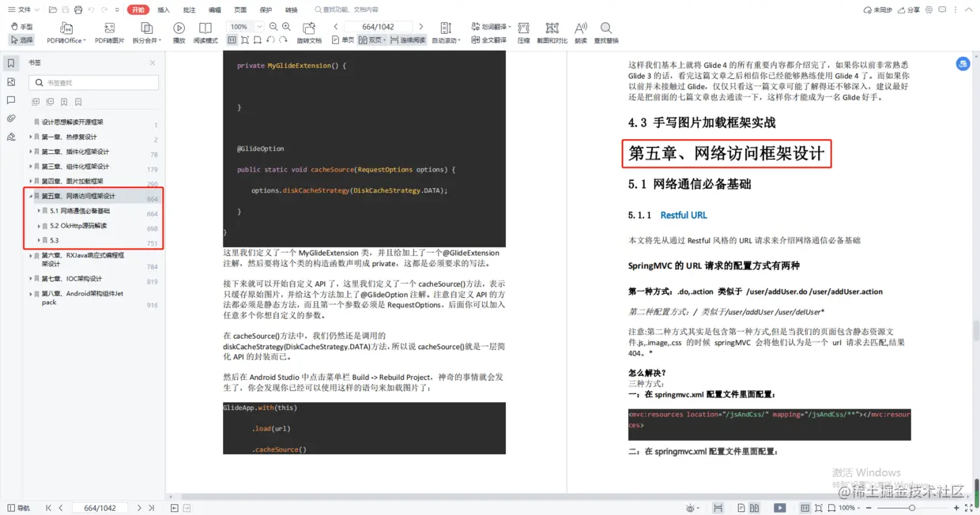Image resolution: width=980 pixels, height=515 pixels.
Task: Toggle eye-protection mode icon in status bar
Action: coord(693,508)
